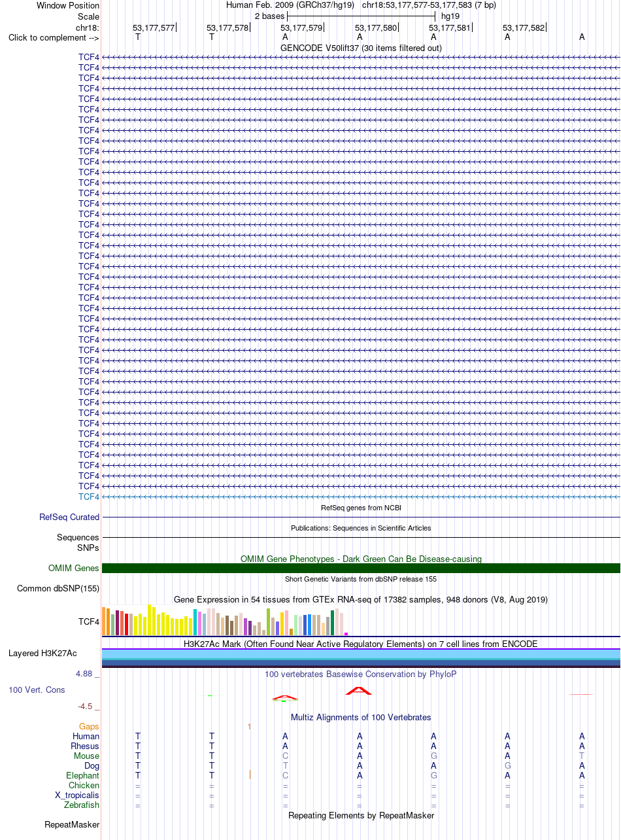The width and height of the screenshot is (621, 840).
Task: Click the Mouse alignment row label
Action: tap(87, 756)
